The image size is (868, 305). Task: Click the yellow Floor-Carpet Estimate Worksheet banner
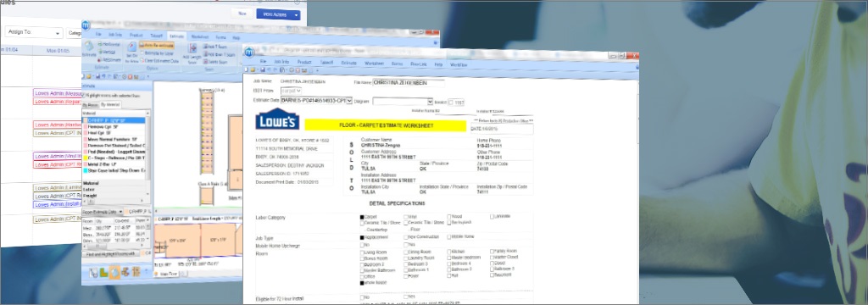tap(386, 125)
